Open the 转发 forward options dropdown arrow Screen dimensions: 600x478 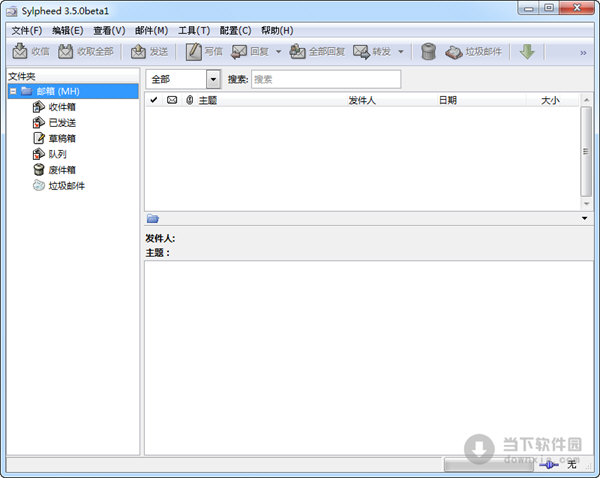(401, 51)
